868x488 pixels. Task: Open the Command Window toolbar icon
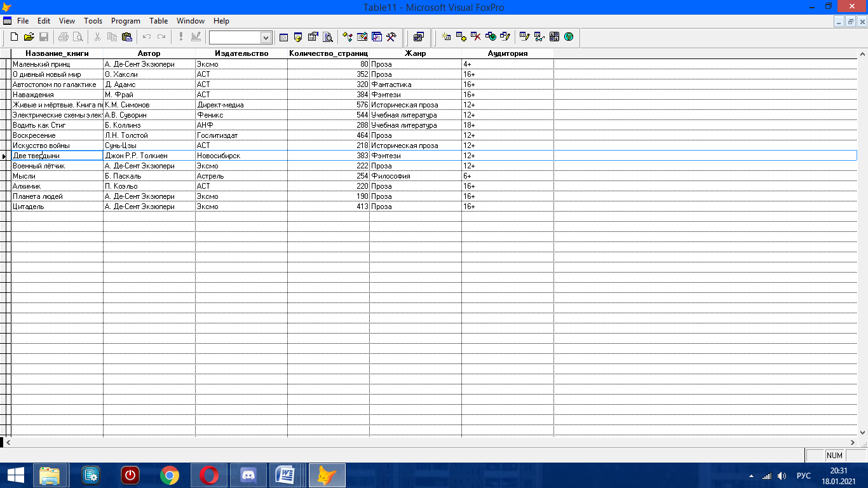coord(283,37)
